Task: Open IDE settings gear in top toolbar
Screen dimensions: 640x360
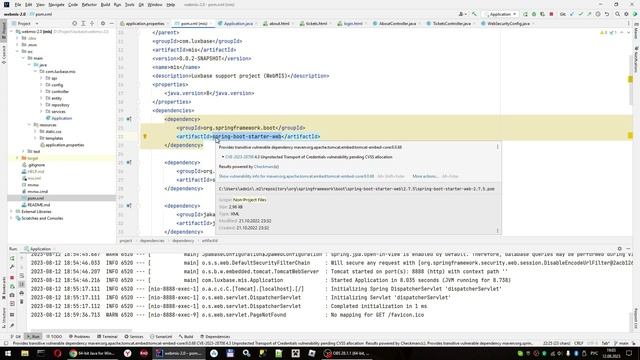Action: coord(626,14)
